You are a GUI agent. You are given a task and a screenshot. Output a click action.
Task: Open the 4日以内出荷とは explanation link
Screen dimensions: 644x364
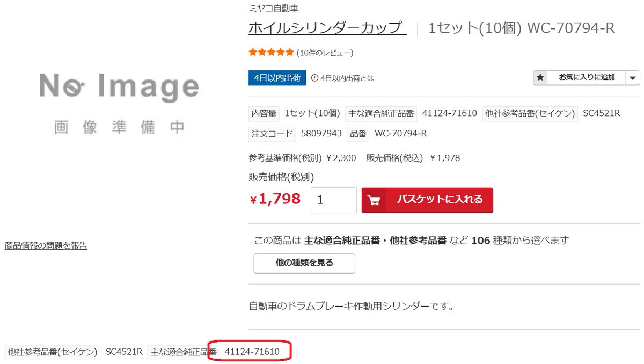click(347, 78)
